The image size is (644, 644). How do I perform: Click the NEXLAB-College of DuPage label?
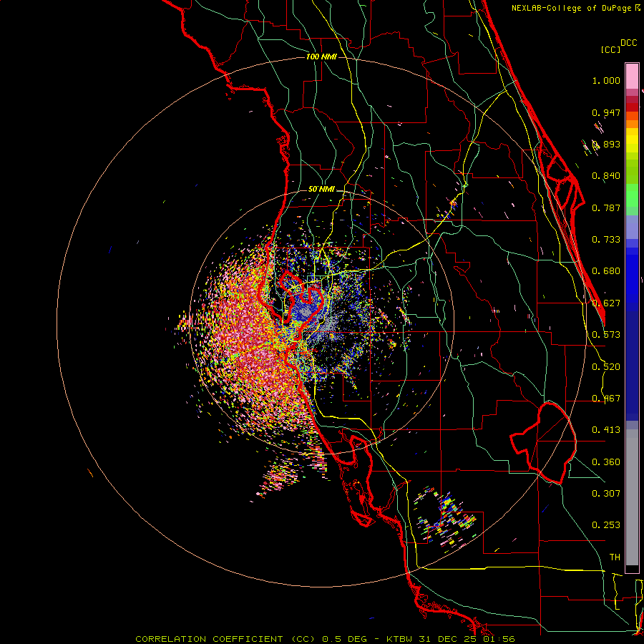(571, 8)
